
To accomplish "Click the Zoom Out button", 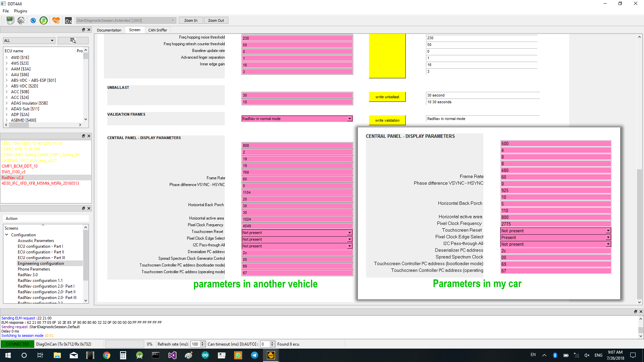I will tap(216, 20).
